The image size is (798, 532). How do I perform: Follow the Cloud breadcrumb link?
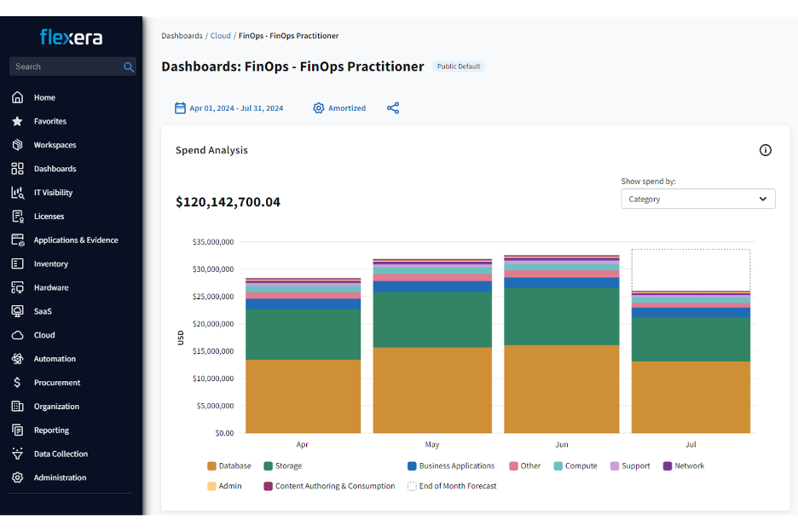220,36
